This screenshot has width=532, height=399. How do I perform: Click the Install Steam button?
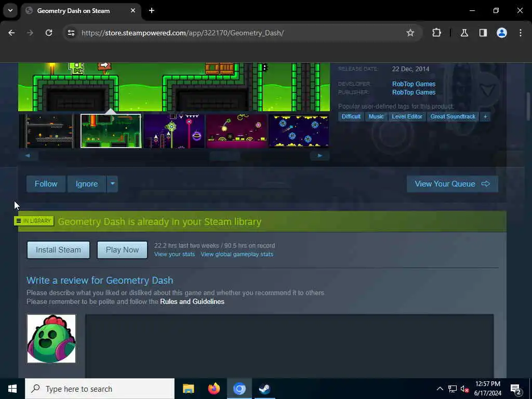58,250
